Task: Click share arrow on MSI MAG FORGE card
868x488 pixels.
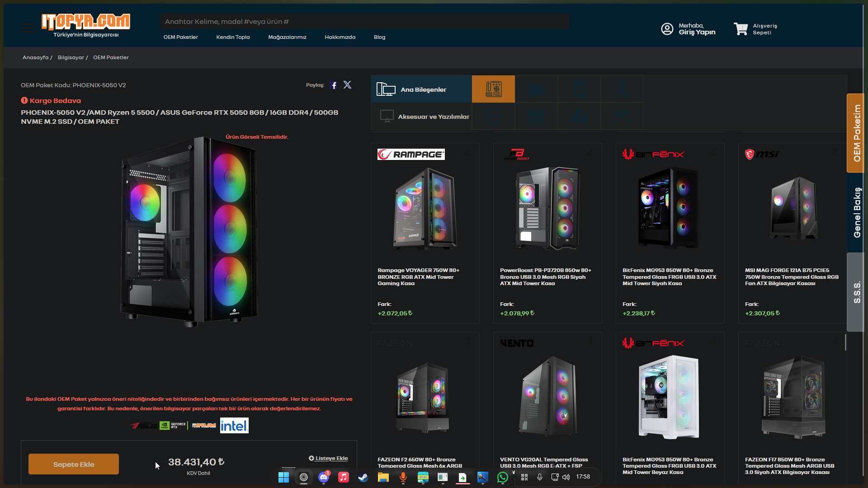Action: [836, 153]
